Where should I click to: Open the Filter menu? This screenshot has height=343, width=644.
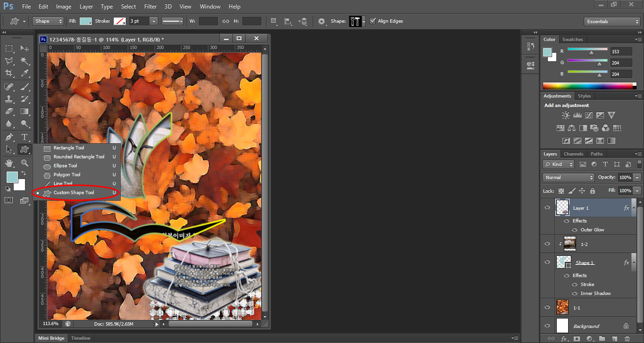[150, 7]
